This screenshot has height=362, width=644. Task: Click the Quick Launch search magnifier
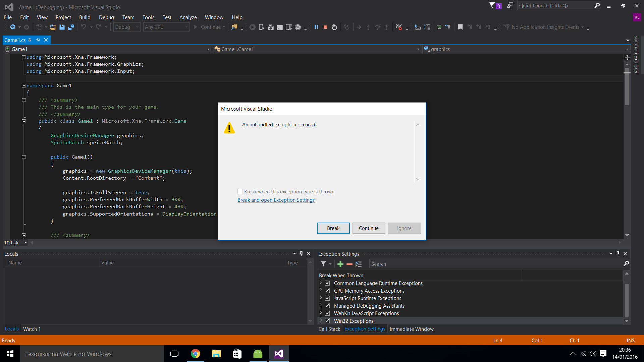coord(597,5)
